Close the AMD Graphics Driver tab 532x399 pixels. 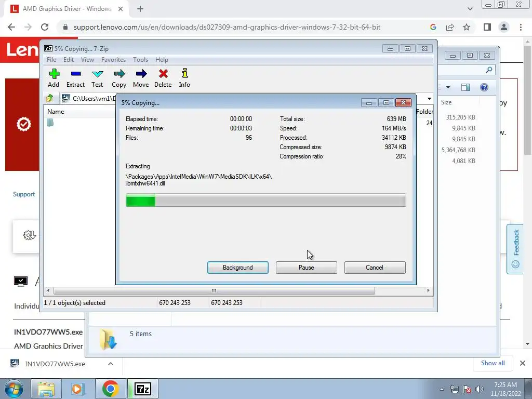(x=121, y=9)
